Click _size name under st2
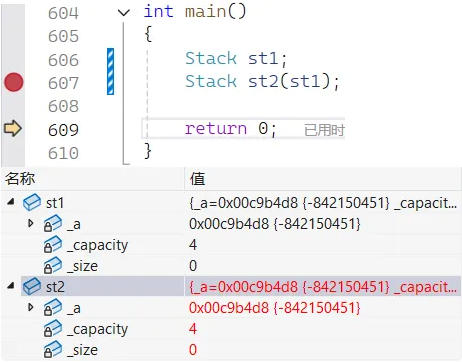 tap(82, 350)
